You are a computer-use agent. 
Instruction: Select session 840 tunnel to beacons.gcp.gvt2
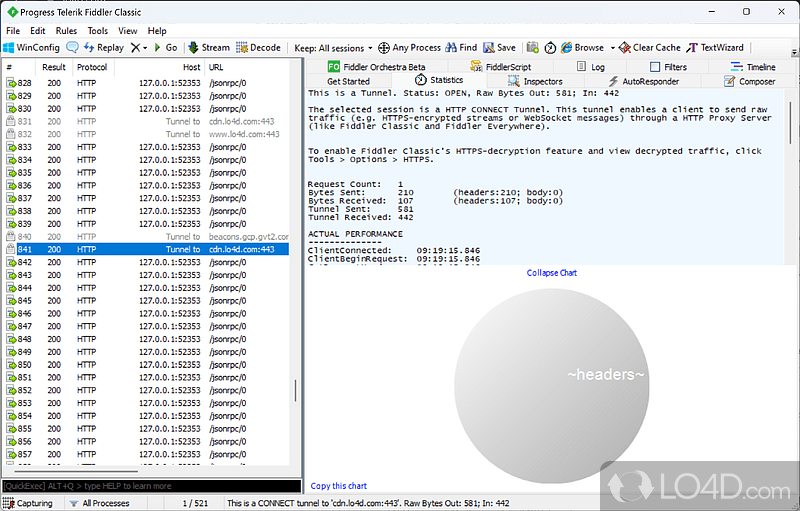pyautogui.click(x=146, y=237)
